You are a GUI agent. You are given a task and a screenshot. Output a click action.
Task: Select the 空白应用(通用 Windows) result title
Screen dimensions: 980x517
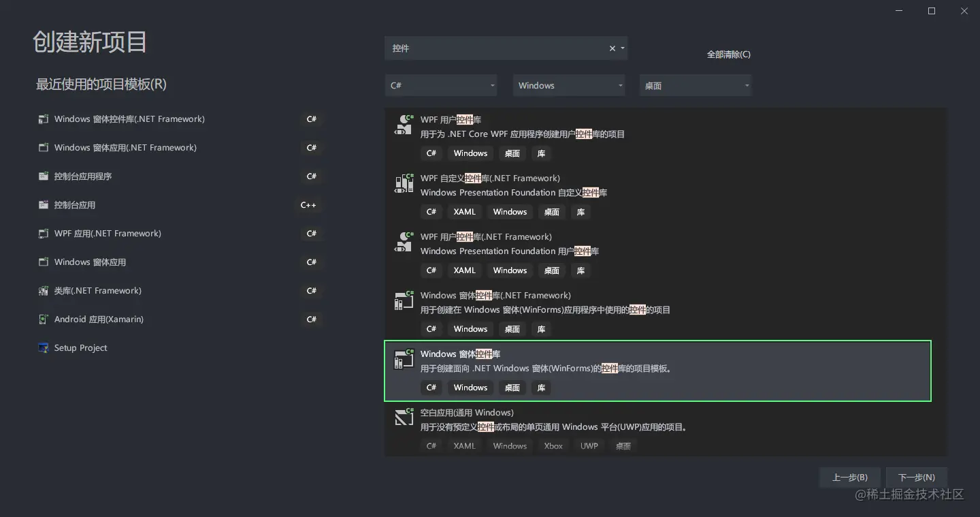pos(467,413)
